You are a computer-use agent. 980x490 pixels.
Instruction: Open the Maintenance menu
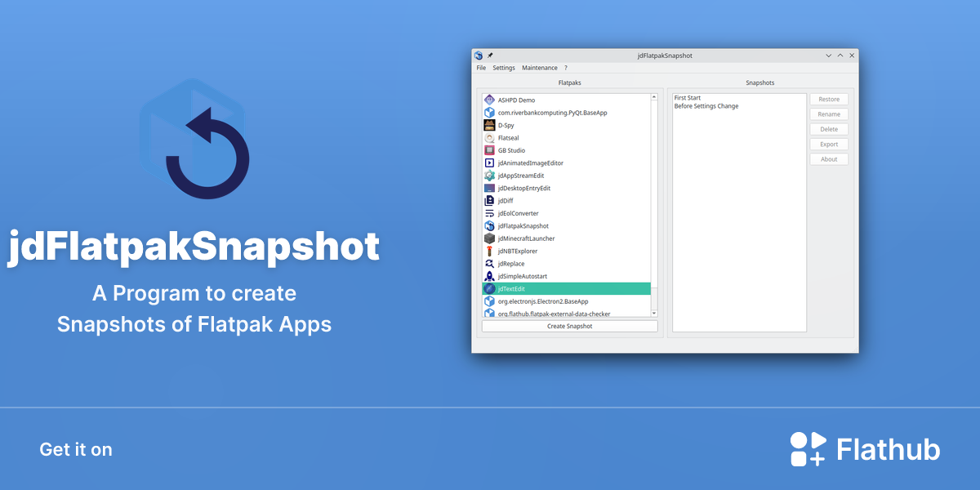[x=540, y=68]
